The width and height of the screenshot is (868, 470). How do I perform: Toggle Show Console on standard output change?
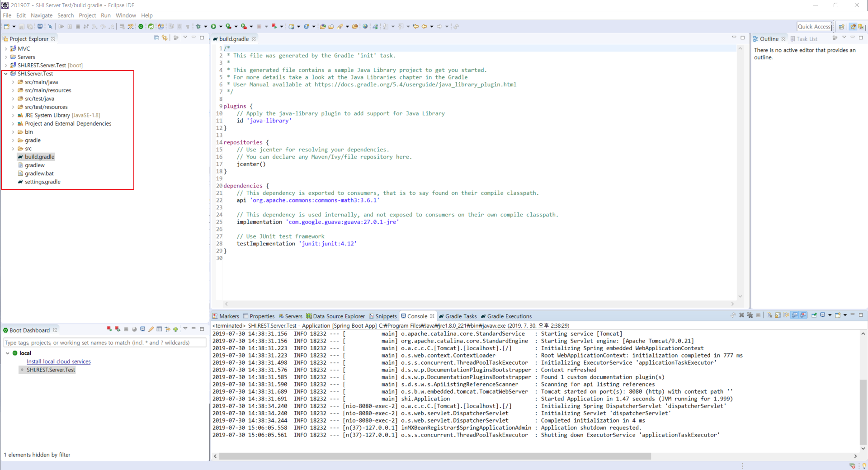coord(794,315)
